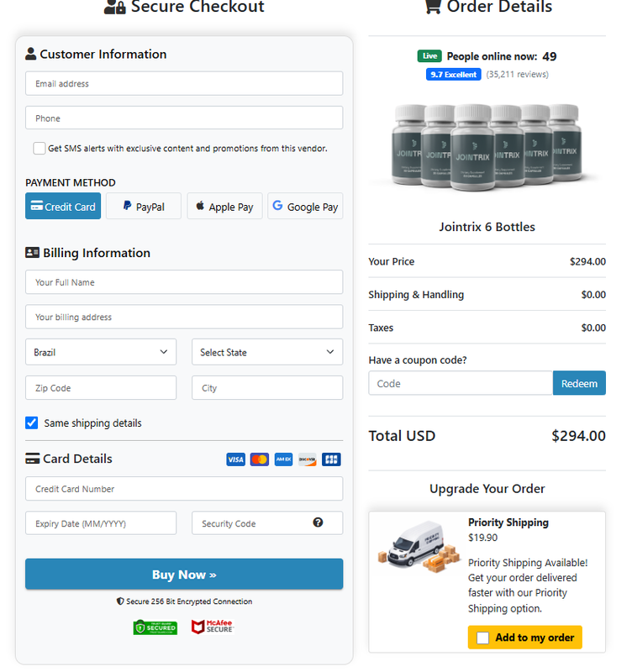Choose Apple Pay payment method
Viewport: 632px width, 672px height.
224,206
